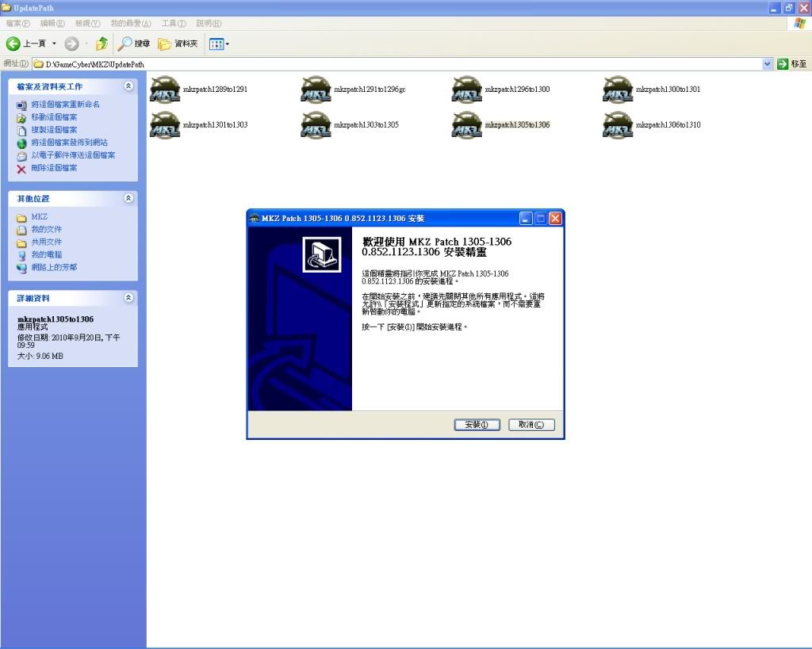812x649 pixels.
Task: Click the installer title bar app icon
Action: [255, 219]
